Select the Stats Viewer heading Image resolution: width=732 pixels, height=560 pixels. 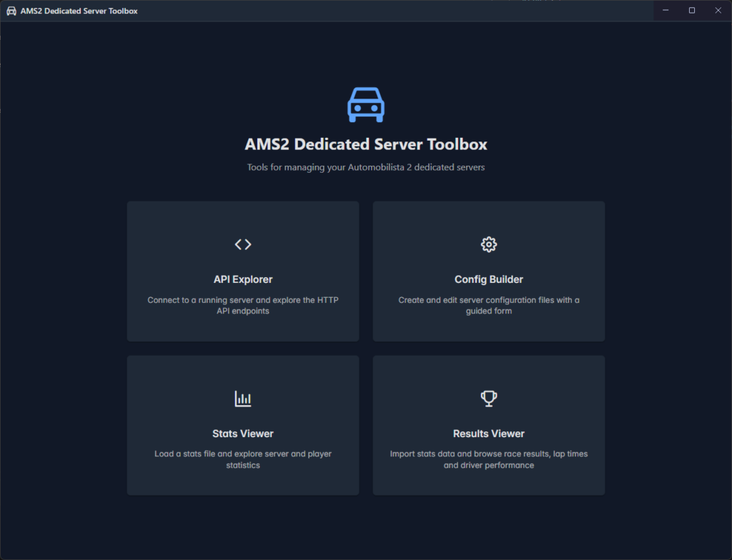243,434
